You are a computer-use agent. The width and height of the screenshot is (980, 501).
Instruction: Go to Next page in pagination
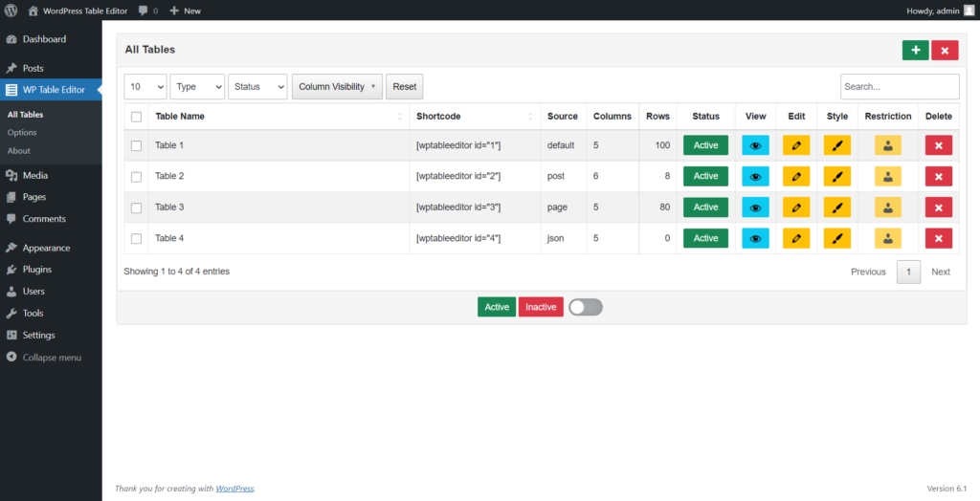[x=941, y=272]
